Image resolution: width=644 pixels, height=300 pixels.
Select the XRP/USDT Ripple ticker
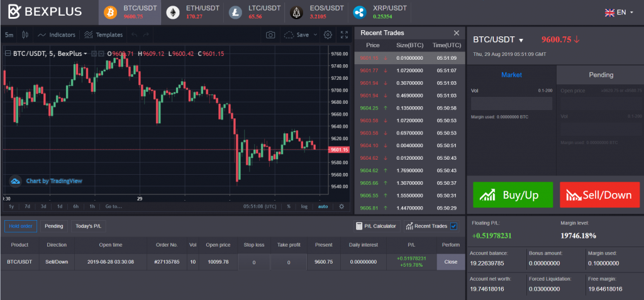[x=379, y=13]
